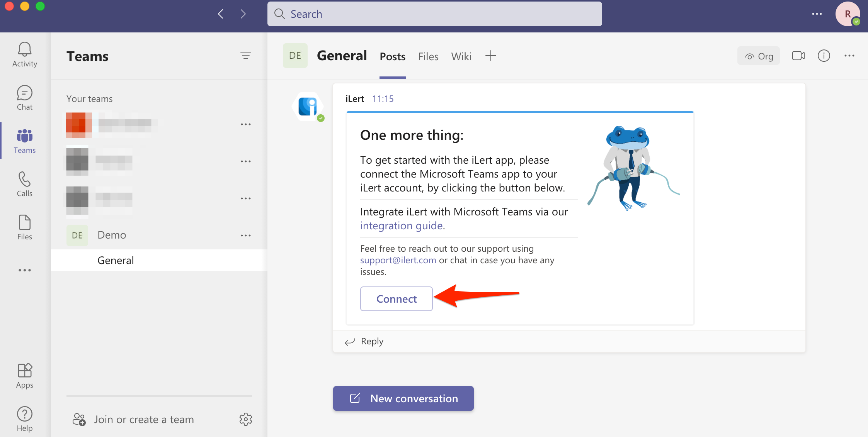Click the Search field
868x437 pixels.
point(434,14)
